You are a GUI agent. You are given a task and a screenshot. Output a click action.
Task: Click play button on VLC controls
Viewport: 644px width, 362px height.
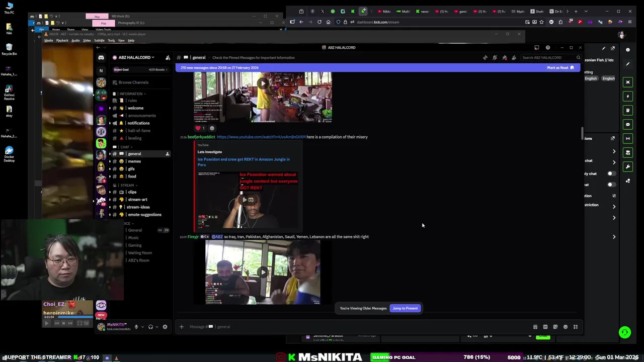(x=47, y=323)
